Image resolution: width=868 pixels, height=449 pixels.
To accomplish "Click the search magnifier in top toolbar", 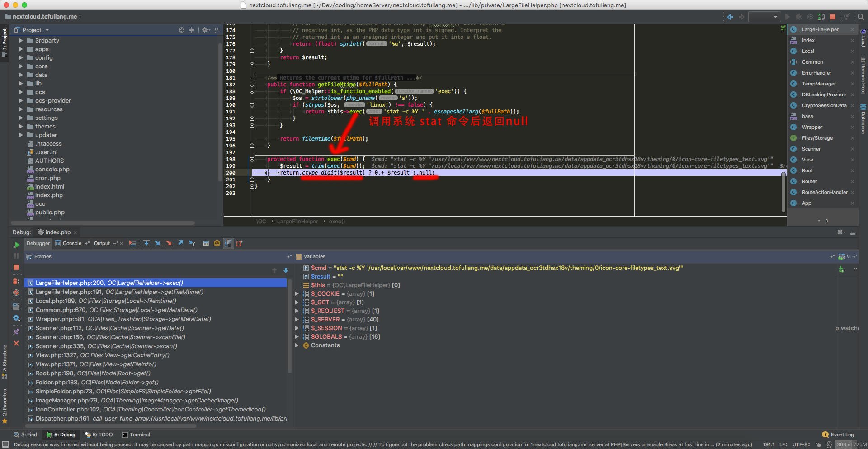I will click(861, 17).
